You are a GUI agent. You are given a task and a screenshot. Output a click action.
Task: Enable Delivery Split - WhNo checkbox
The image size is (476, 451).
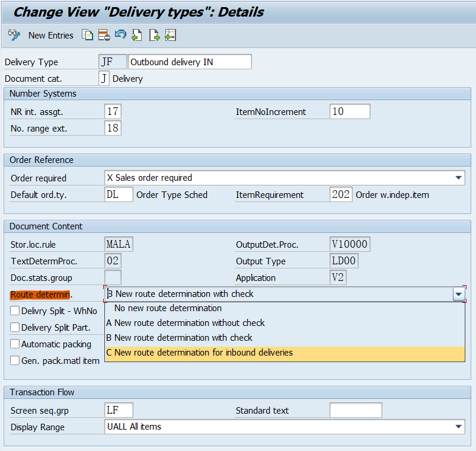pyautogui.click(x=13, y=311)
